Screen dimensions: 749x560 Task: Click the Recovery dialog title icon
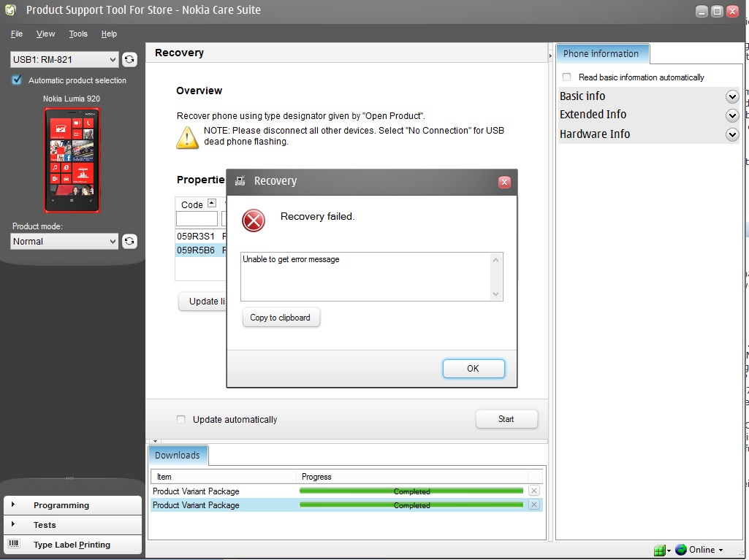tap(240, 180)
